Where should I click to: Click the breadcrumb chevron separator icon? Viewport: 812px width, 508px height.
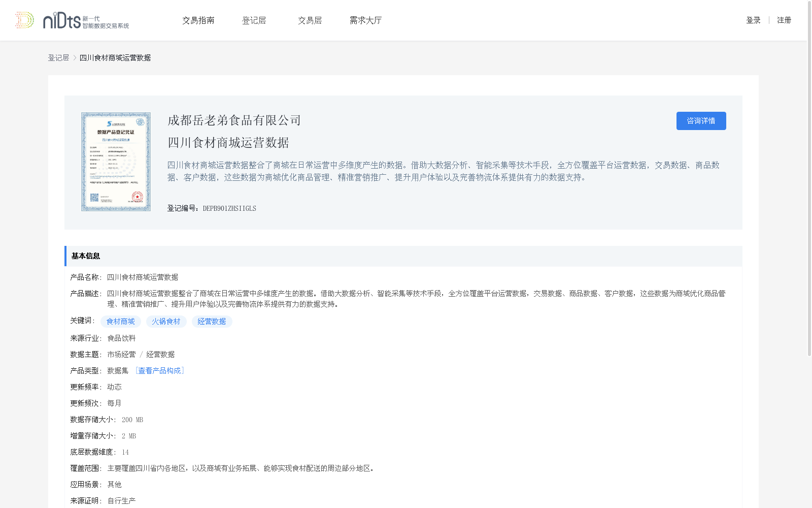coord(75,58)
